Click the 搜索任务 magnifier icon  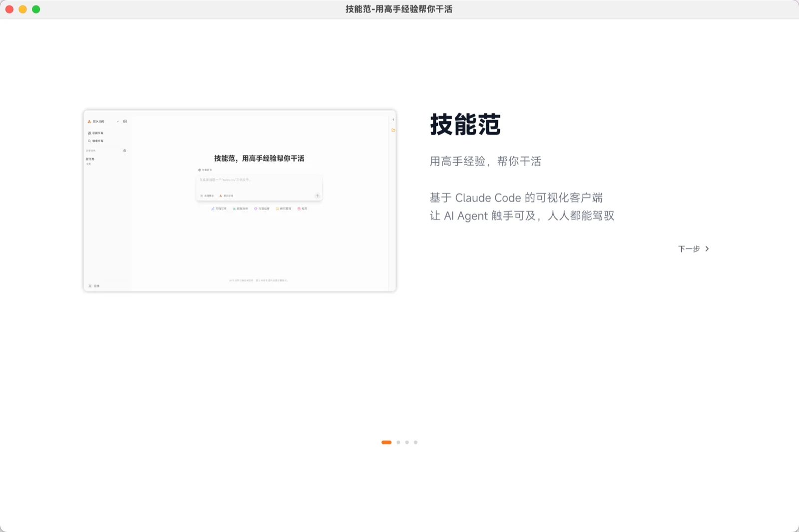pos(89,141)
